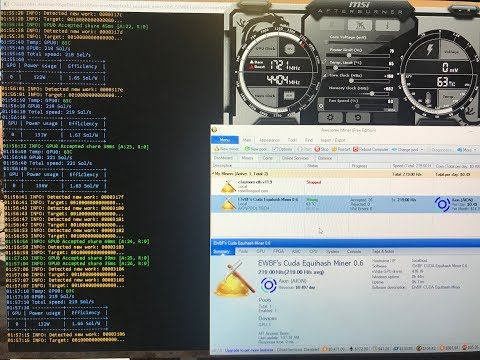Select the System details tab

point(332,251)
